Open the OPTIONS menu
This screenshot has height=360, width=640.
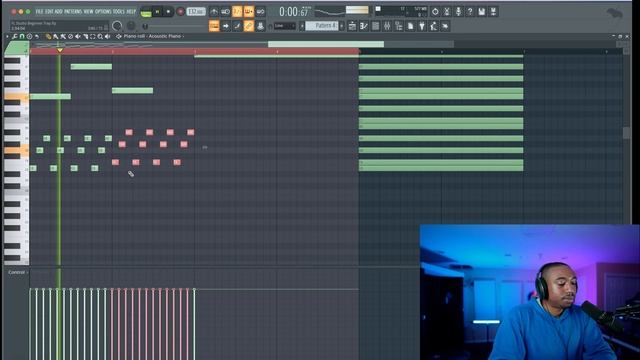pyautogui.click(x=103, y=11)
